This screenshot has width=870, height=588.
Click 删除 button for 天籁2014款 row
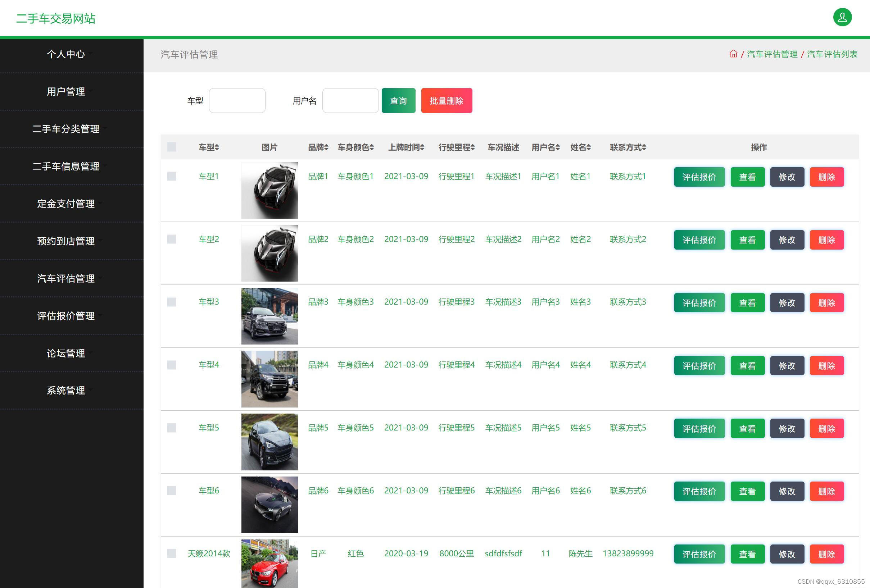pos(826,554)
